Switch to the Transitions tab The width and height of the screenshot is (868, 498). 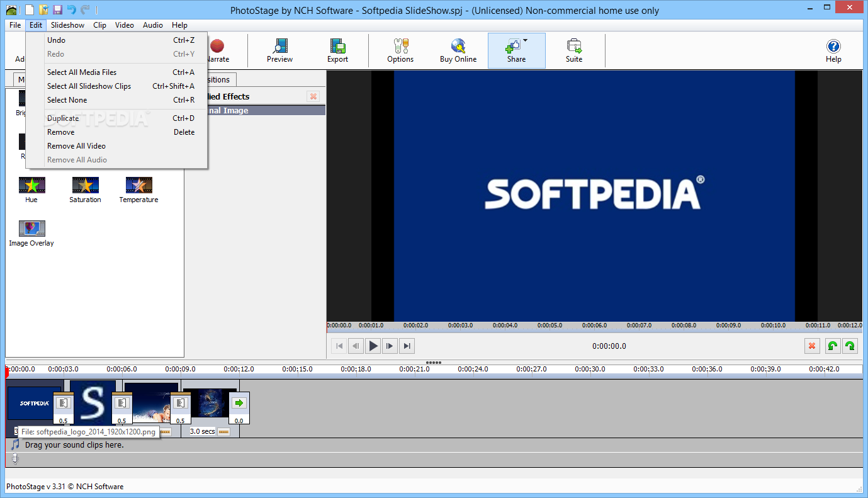pyautogui.click(x=222, y=79)
